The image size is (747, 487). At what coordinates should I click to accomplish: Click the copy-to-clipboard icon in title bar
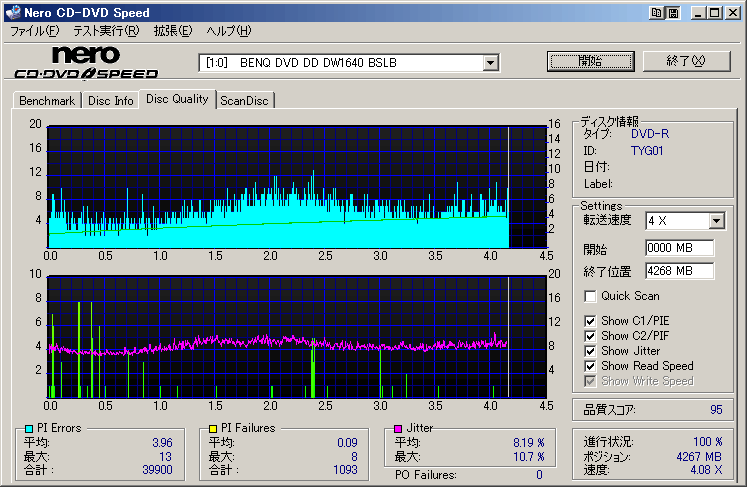[656, 13]
